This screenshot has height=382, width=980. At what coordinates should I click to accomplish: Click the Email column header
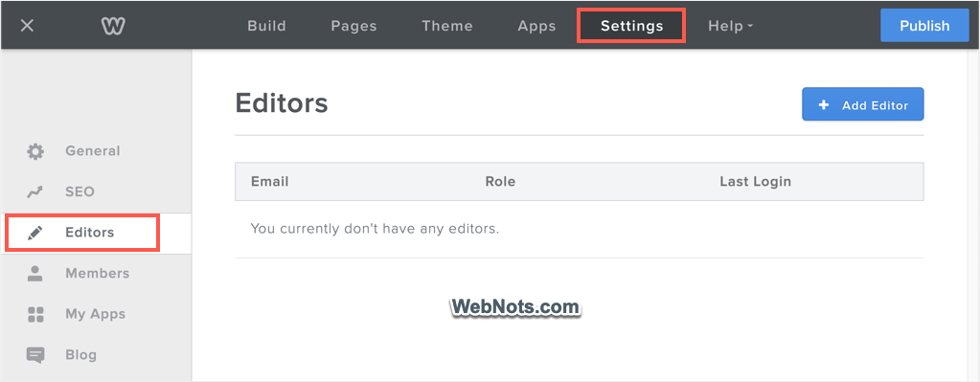click(x=270, y=182)
